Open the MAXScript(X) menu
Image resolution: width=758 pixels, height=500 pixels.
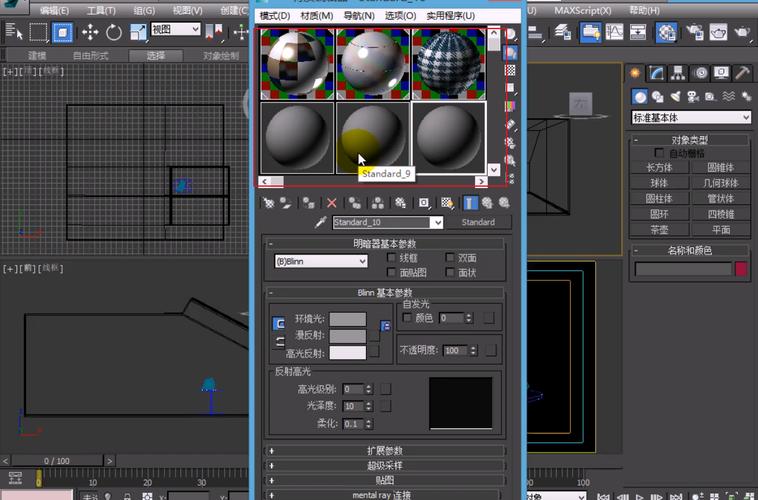[x=586, y=10]
